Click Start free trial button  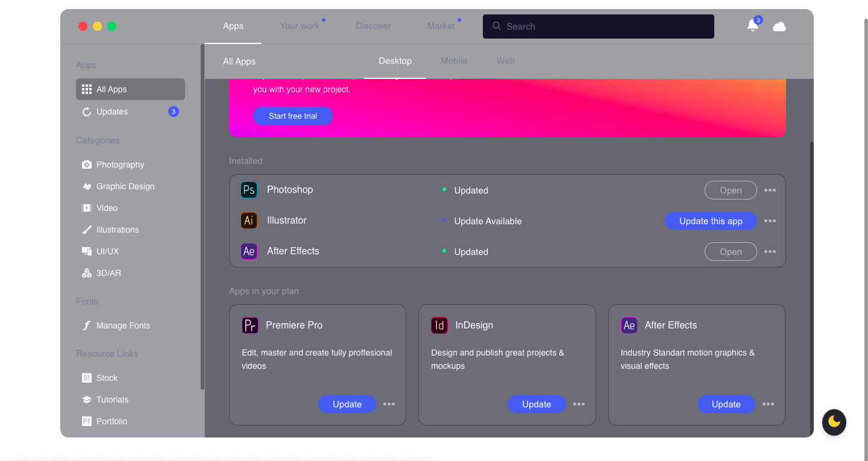pos(293,116)
